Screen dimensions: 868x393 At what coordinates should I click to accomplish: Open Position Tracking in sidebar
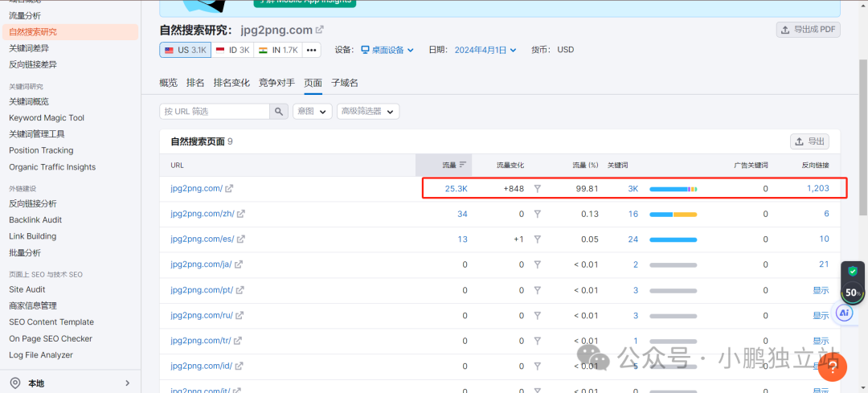(41, 150)
